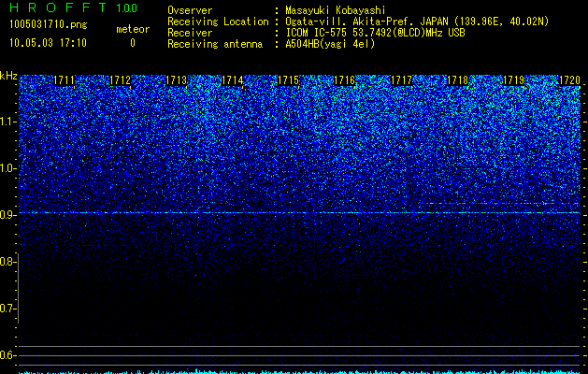Click the 1.1 kHz axis label
The height and width of the screenshot is (374, 588).
tap(7, 122)
